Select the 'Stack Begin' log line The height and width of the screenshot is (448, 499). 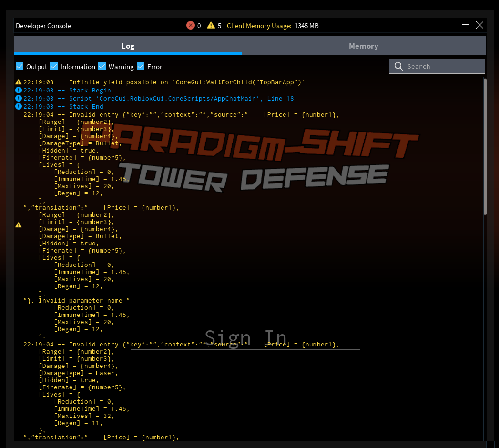67,91
